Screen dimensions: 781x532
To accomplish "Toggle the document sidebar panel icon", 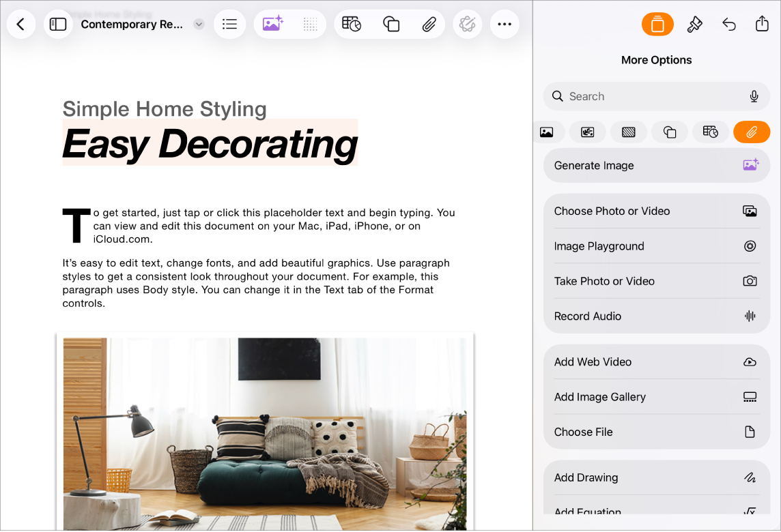I will (x=58, y=24).
